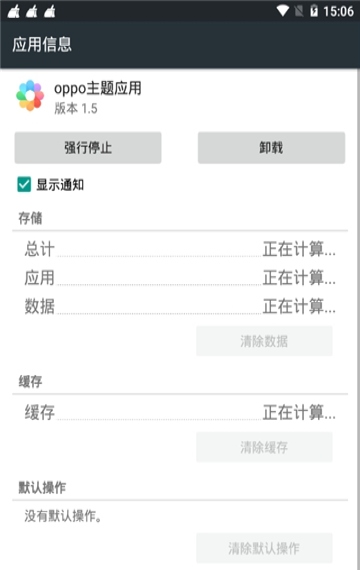
Task: Click the 强行停止 button
Action: click(x=88, y=148)
